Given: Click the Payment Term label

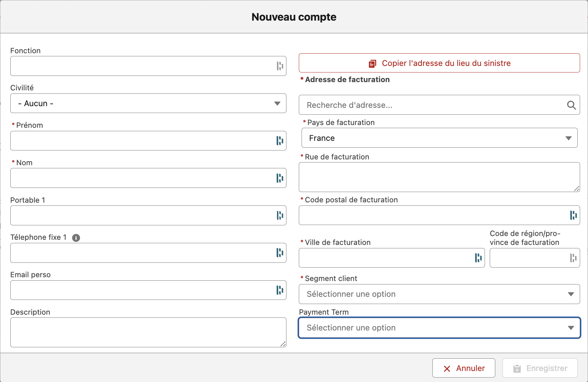Looking at the screenshot, I should point(324,312).
